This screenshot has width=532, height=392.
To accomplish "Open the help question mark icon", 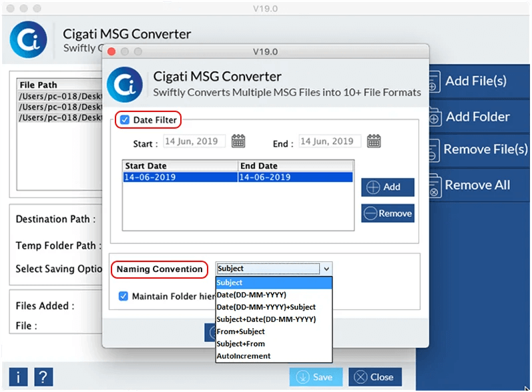I will (43, 377).
